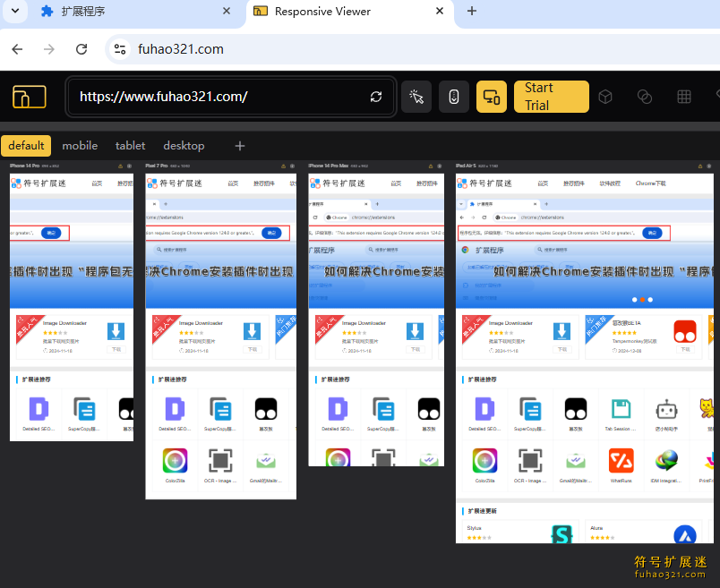This screenshot has height=588, width=720.
Task: Open the red Tampermonkey icon in iPad preview
Action: point(685,331)
